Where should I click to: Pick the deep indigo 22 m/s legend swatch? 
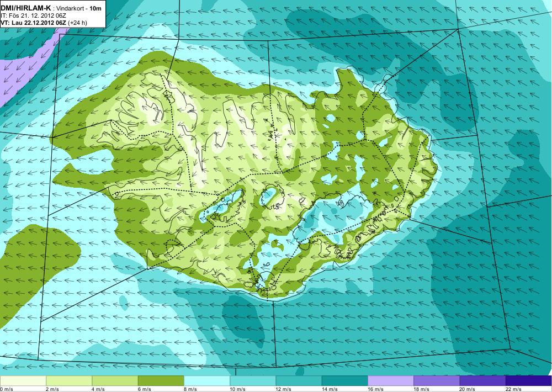(x=529, y=381)
